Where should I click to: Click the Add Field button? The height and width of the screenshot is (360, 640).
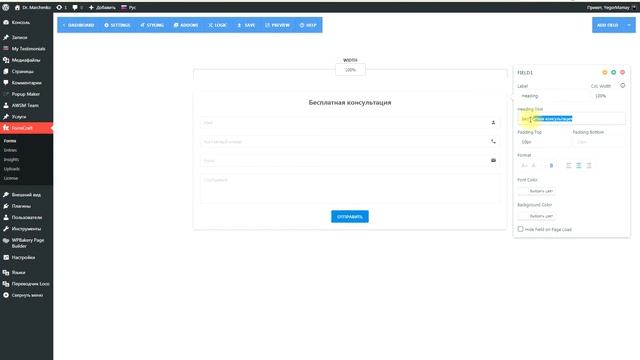coord(607,25)
